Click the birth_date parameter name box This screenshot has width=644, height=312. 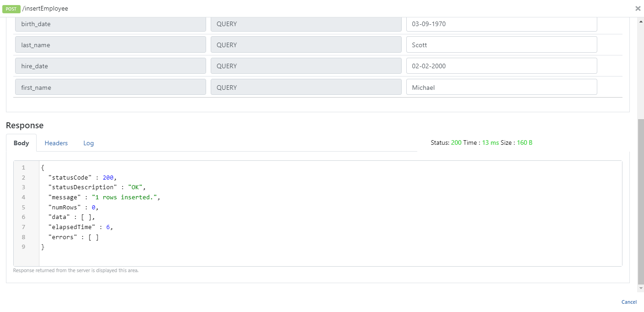click(x=110, y=24)
